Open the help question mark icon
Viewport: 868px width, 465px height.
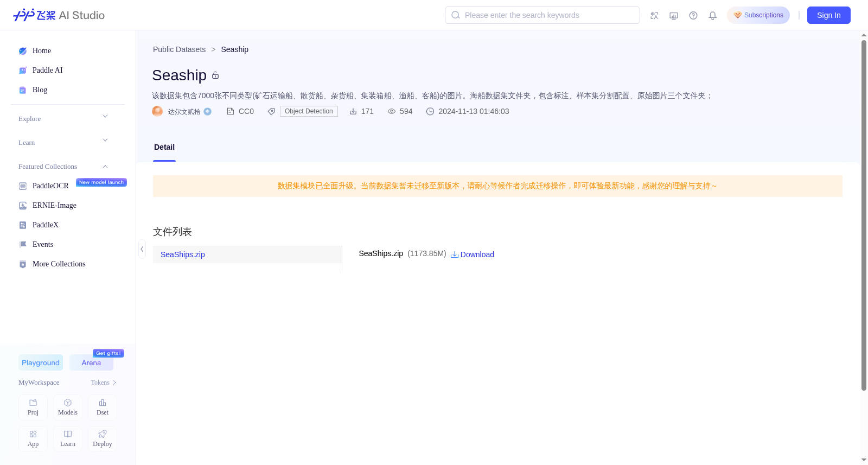point(693,16)
